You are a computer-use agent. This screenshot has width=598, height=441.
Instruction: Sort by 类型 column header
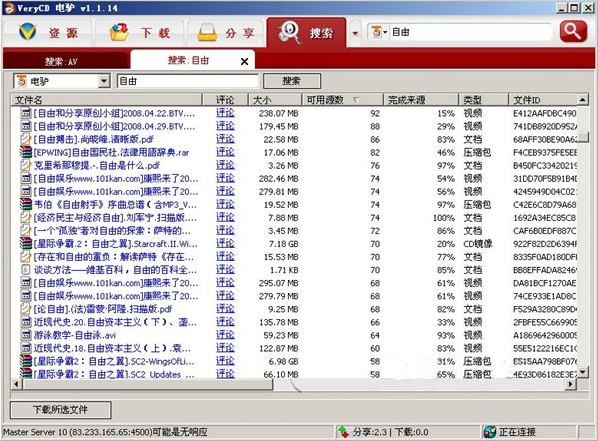[484, 100]
